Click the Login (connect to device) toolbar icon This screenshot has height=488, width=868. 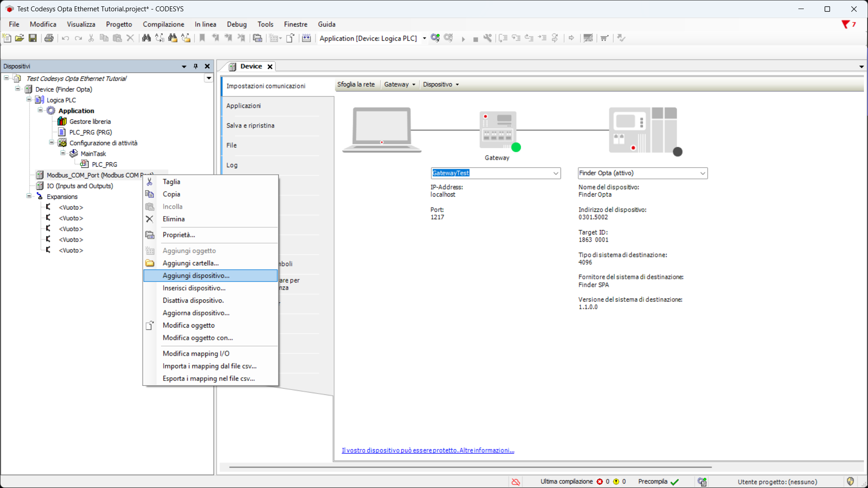[435, 38]
